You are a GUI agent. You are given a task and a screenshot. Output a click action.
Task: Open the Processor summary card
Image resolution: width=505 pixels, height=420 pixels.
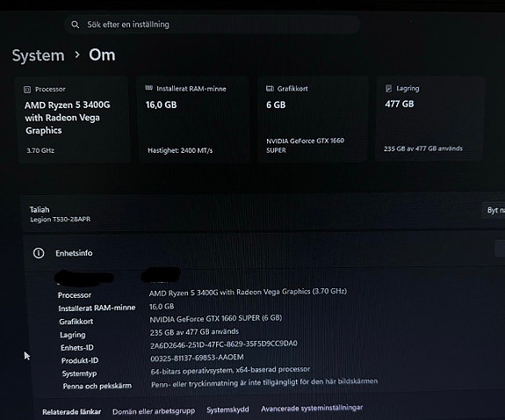75,119
